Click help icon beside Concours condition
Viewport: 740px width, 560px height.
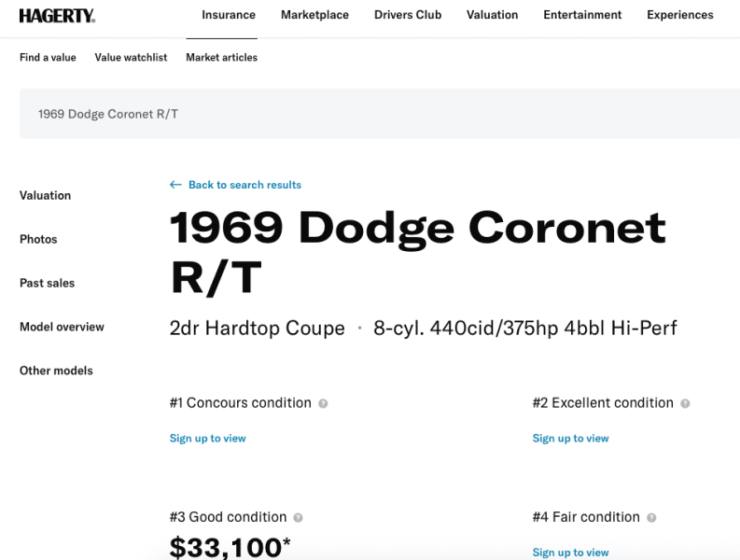(x=323, y=403)
